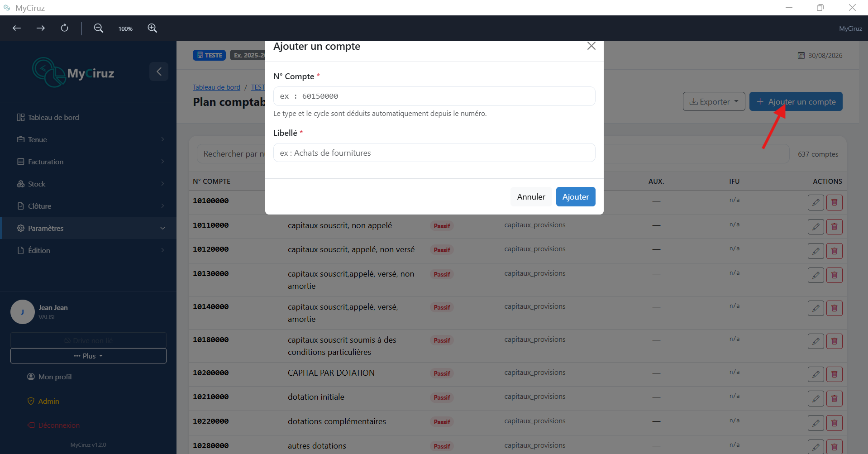This screenshot has width=868, height=454.
Task: Expand the Tenue sidebar section
Action: pyautogui.click(x=88, y=139)
